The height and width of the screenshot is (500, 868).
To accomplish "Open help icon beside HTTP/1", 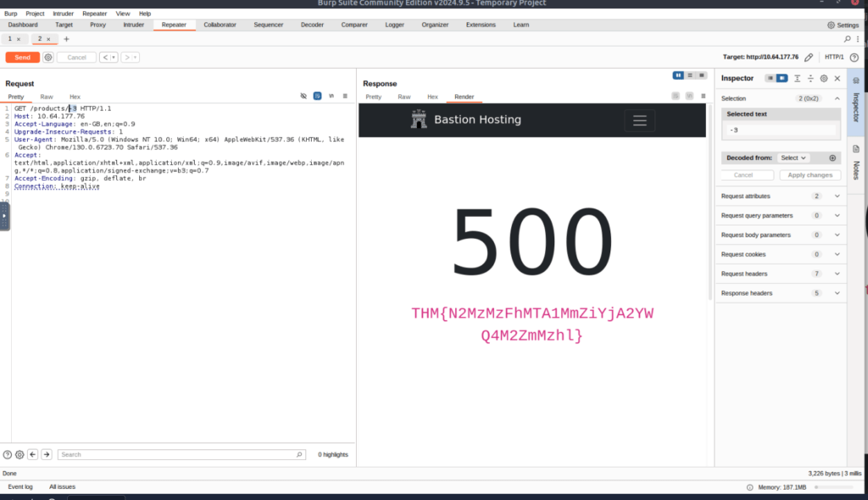I will [x=854, y=57].
